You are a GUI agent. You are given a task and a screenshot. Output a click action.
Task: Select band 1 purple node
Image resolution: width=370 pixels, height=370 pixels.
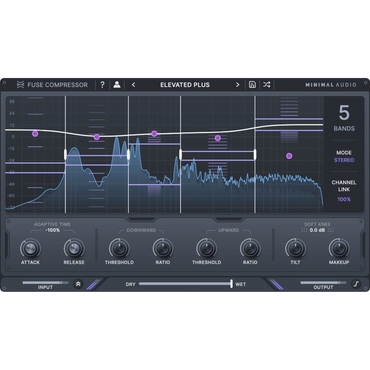click(35, 134)
